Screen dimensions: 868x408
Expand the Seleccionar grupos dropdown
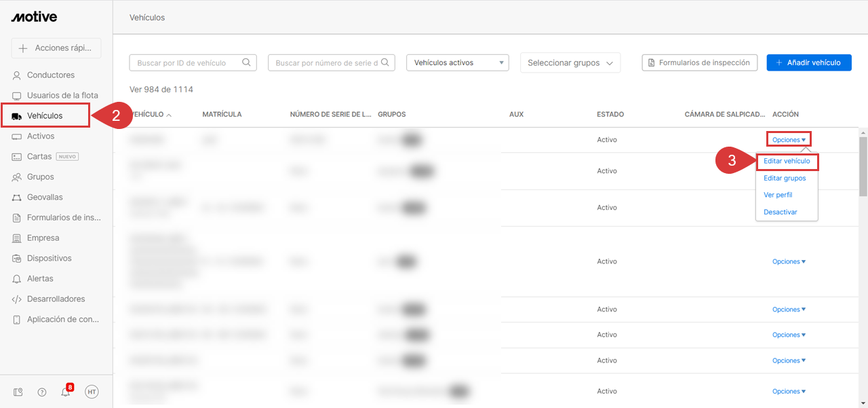coord(570,62)
